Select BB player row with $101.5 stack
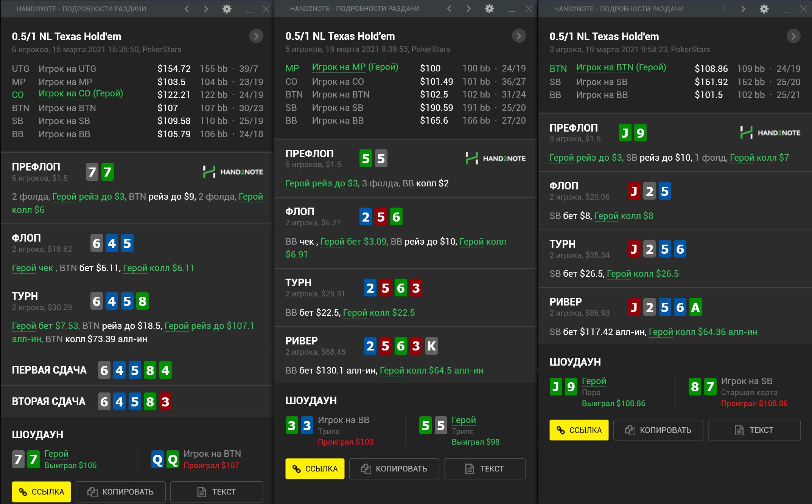Viewport: 812px width, 504px height. [675, 95]
